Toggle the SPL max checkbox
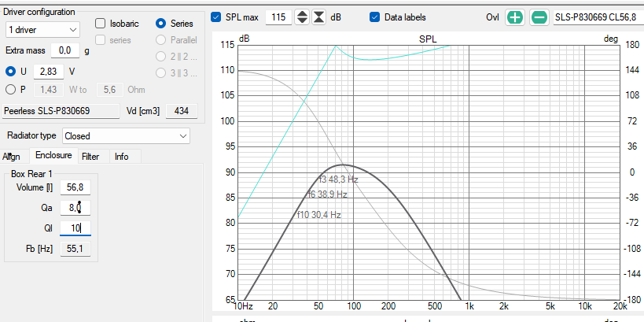The width and height of the screenshot is (644, 322). [x=215, y=17]
